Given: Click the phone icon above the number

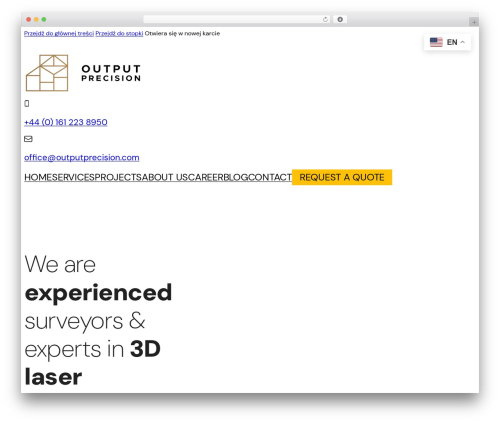Looking at the screenshot, I should point(27,104).
